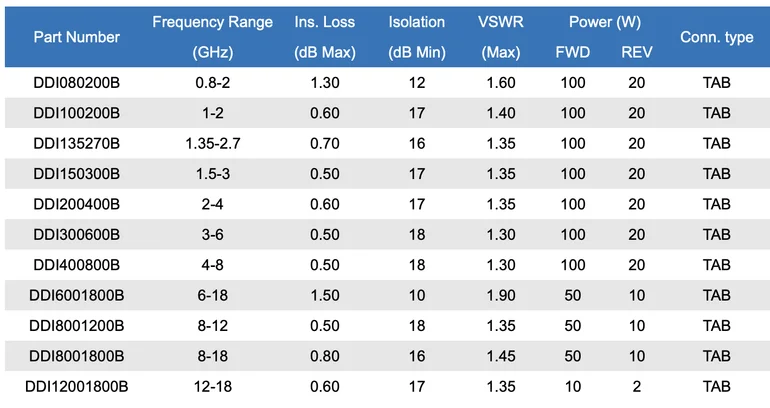Screen dimensions: 770x408
Task: Click the DDI8001800B part number
Action: point(77,356)
